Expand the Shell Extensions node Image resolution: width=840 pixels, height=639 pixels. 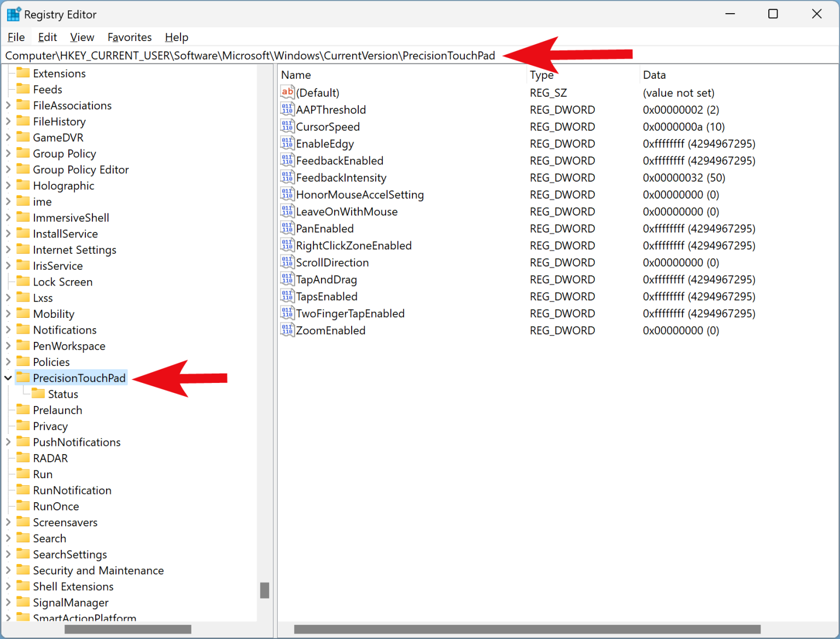(8, 586)
